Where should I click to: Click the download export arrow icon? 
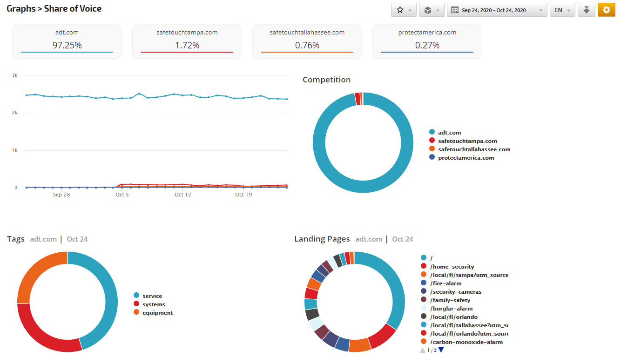[586, 10]
